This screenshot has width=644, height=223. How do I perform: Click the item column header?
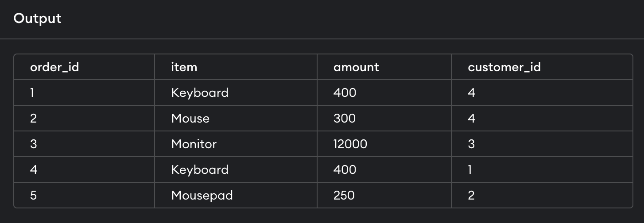coord(184,67)
